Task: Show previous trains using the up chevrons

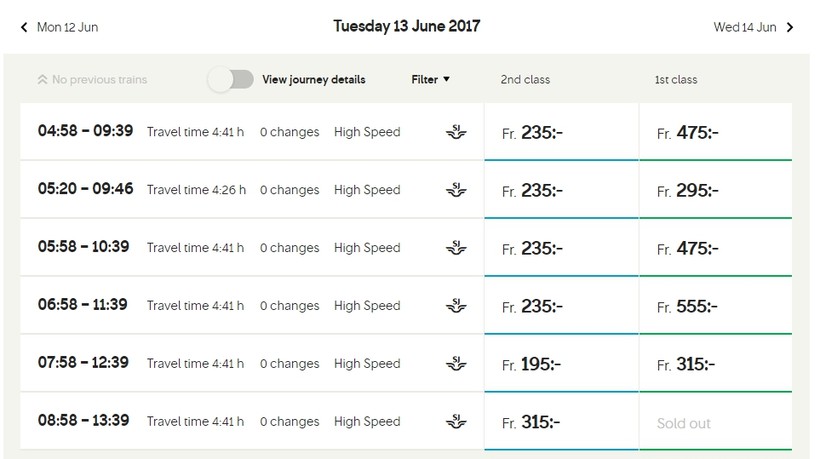Action: tap(42, 80)
